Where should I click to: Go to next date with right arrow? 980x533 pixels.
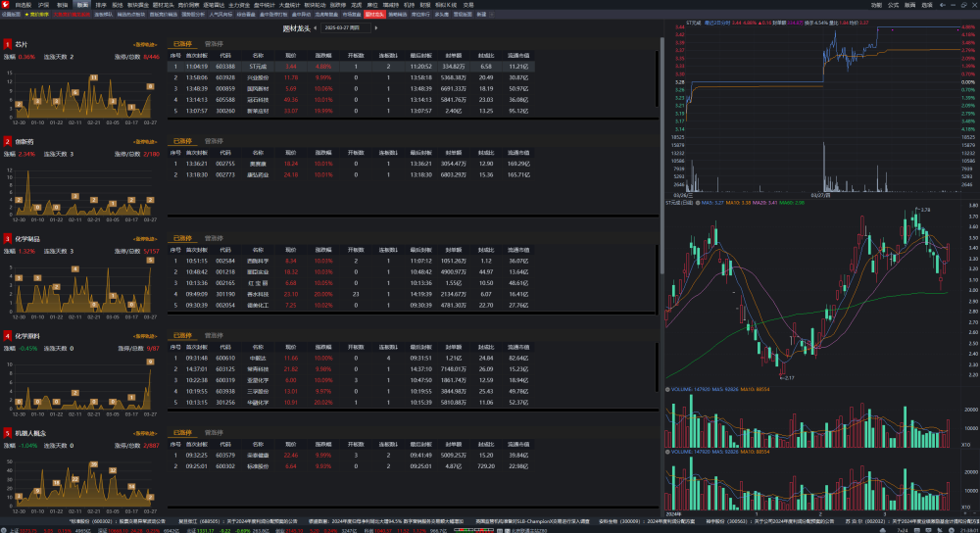coord(375,28)
